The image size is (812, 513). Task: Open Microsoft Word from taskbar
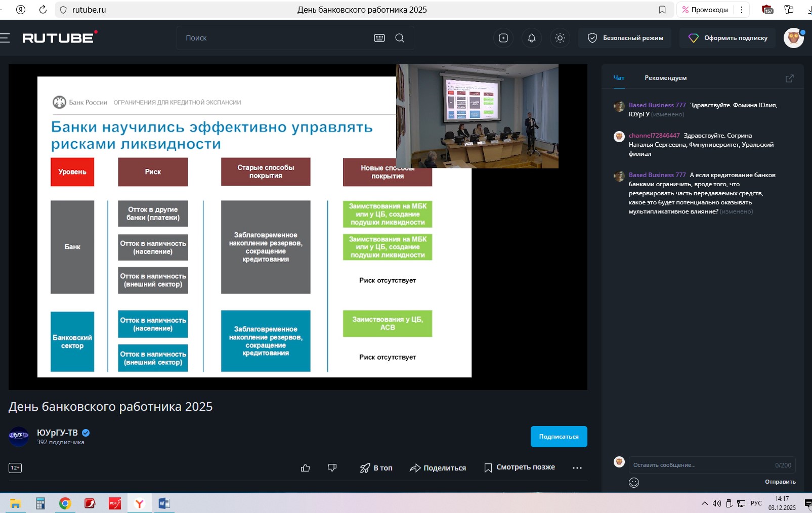pos(164,503)
